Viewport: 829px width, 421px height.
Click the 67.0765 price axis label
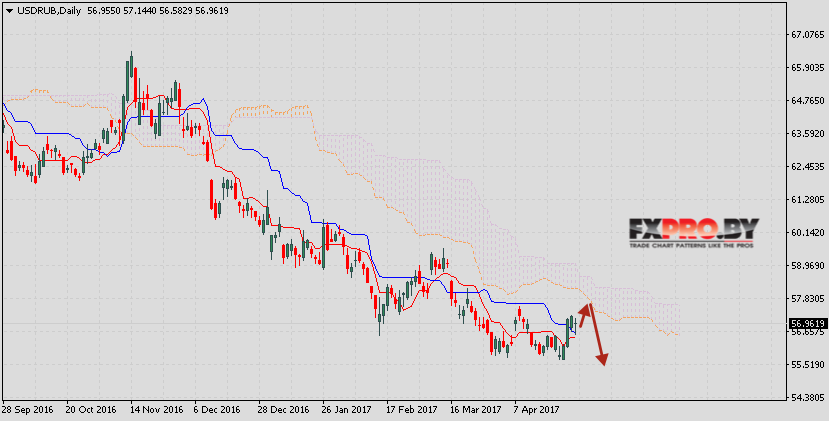point(808,35)
